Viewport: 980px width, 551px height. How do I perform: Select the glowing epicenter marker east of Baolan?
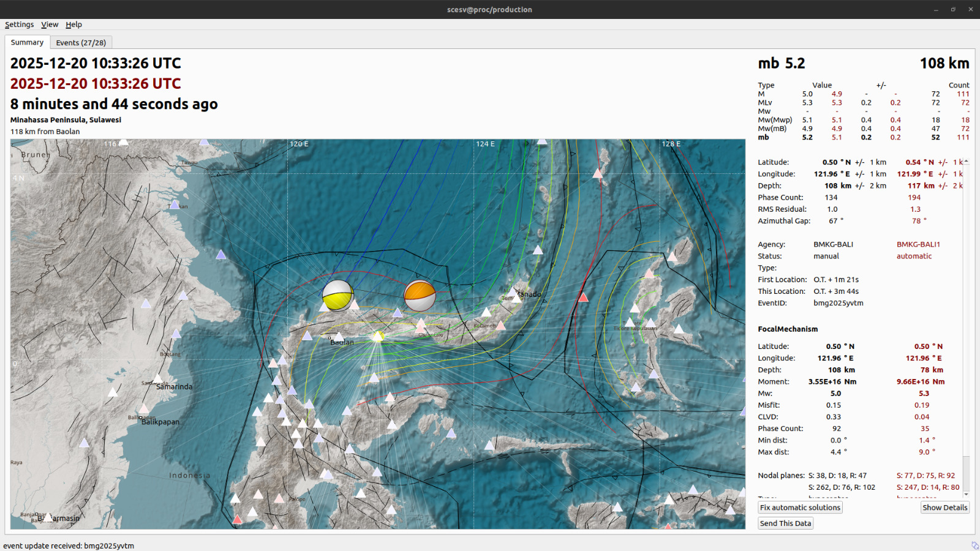tap(379, 336)
